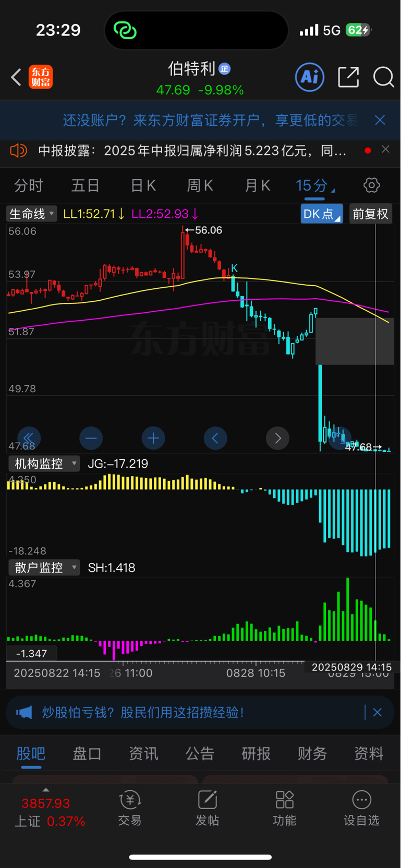This screenshot has height=868, width=401.
Task: Tap the 开户 promotional banner text
Action: (x=211, y=120)
